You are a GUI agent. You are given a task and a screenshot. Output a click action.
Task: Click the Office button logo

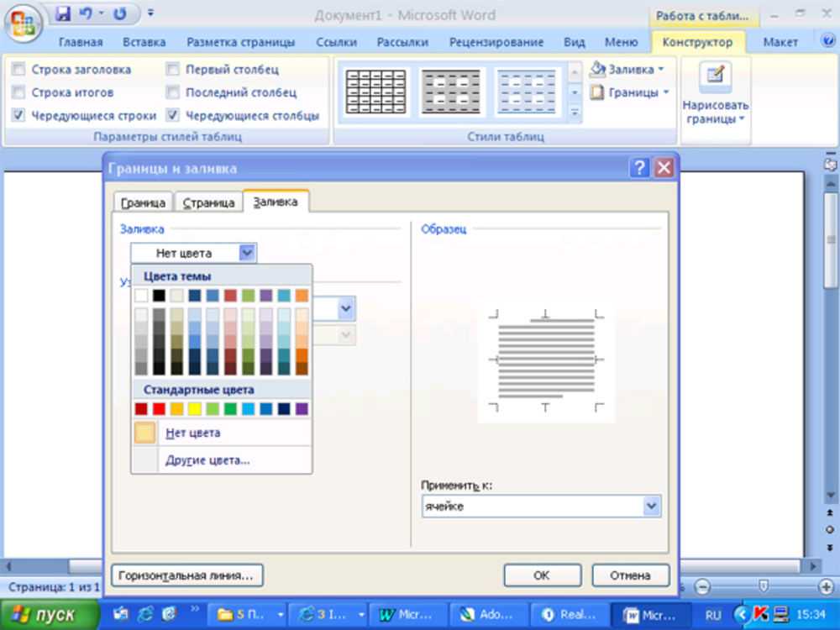[x=23, y=23]
